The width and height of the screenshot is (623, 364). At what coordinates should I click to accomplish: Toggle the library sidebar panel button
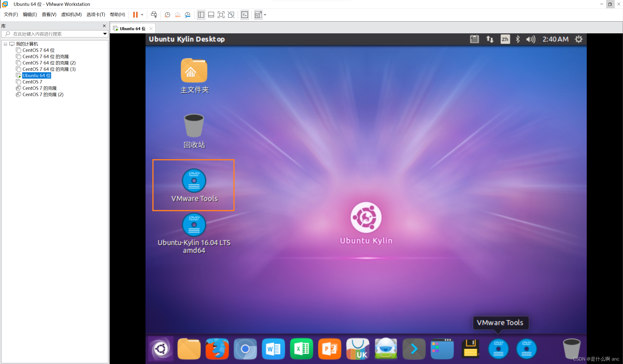pos(201,15)
